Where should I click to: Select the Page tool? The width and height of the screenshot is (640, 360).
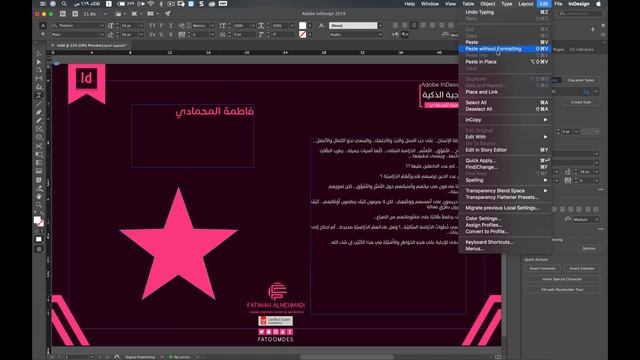point(39,70)
